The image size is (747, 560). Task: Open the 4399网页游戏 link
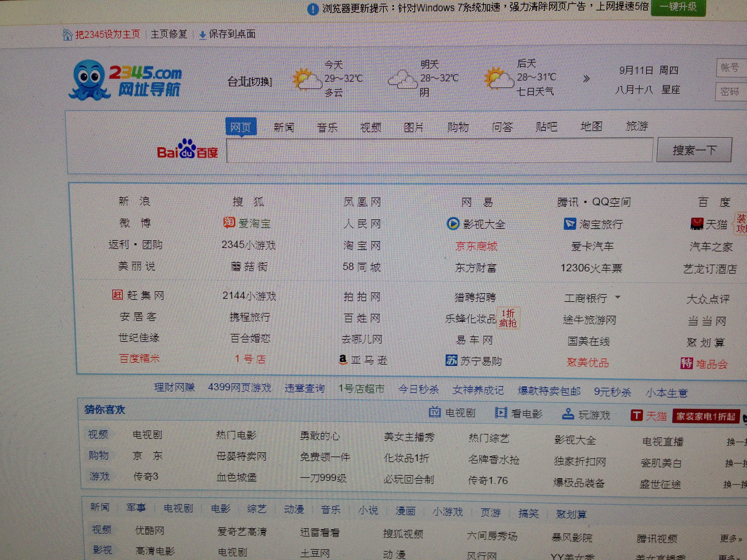tap(240, 388)
